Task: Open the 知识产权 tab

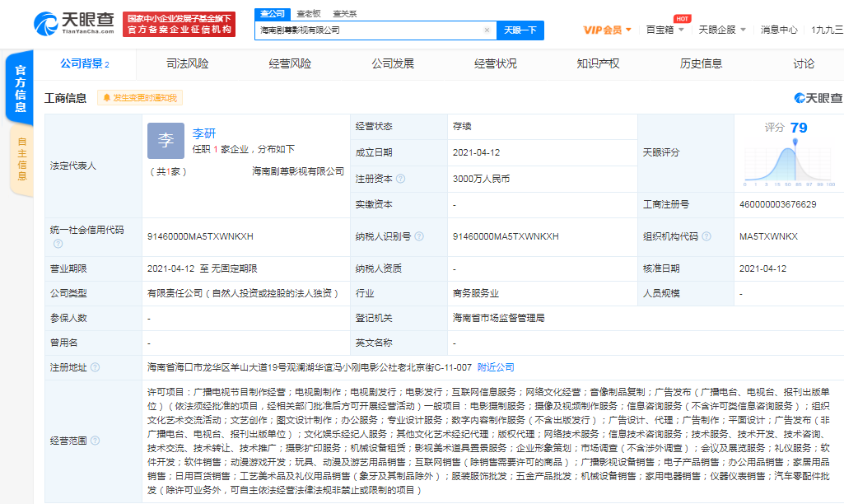Action: click(598, 64)
